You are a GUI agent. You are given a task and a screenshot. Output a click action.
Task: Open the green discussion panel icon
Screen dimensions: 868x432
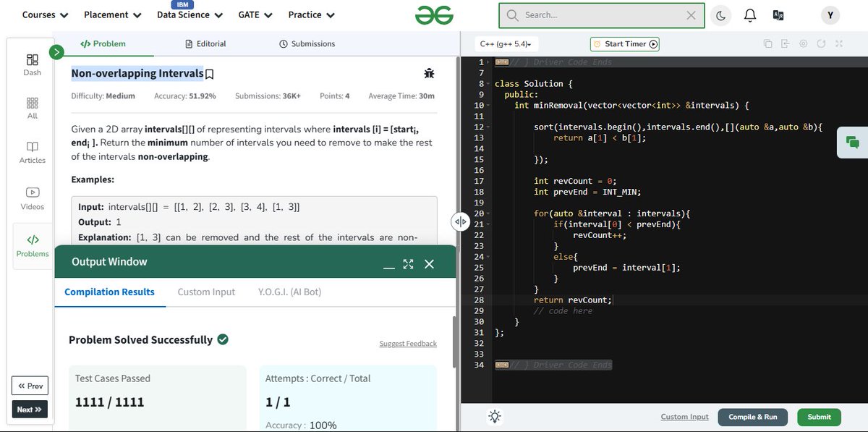854,143
